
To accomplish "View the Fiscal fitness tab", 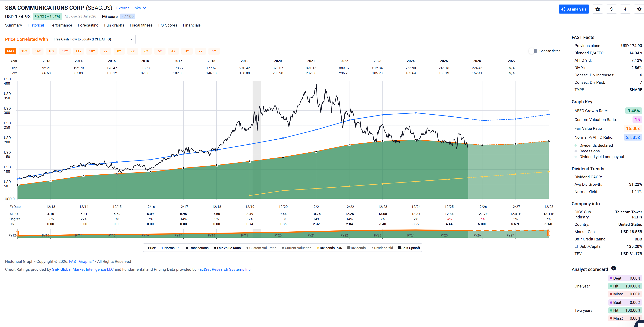I will point(141,25).
